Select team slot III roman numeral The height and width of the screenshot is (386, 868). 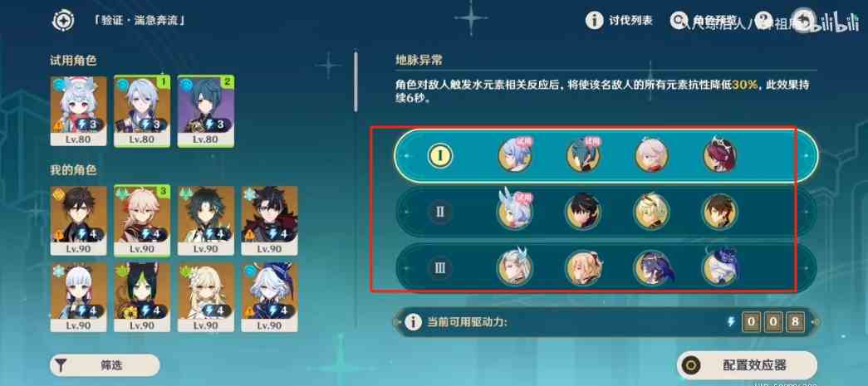tap(440, 269)
